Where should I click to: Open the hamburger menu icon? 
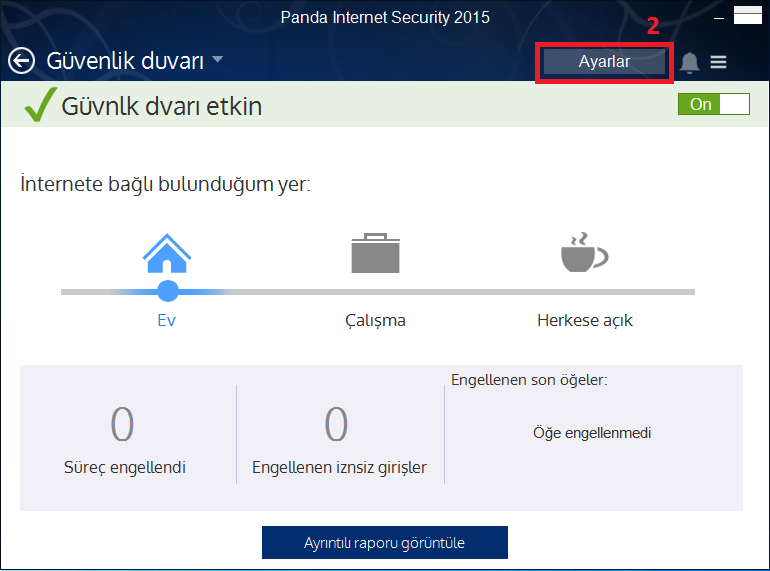(718, 62)
